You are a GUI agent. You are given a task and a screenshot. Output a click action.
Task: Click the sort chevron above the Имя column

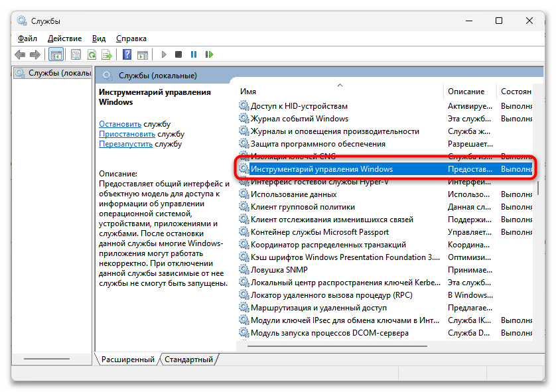(x=340, y=85)
